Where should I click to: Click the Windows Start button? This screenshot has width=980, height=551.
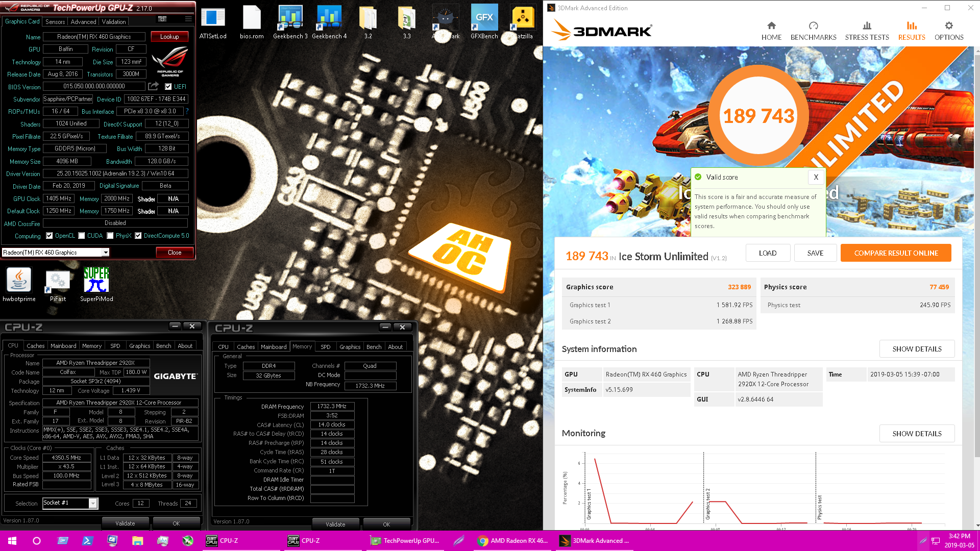12,541
